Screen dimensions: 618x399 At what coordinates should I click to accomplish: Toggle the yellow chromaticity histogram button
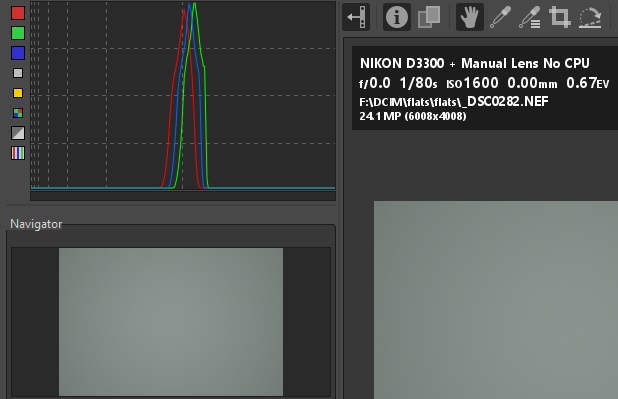(x=18, y=93)
